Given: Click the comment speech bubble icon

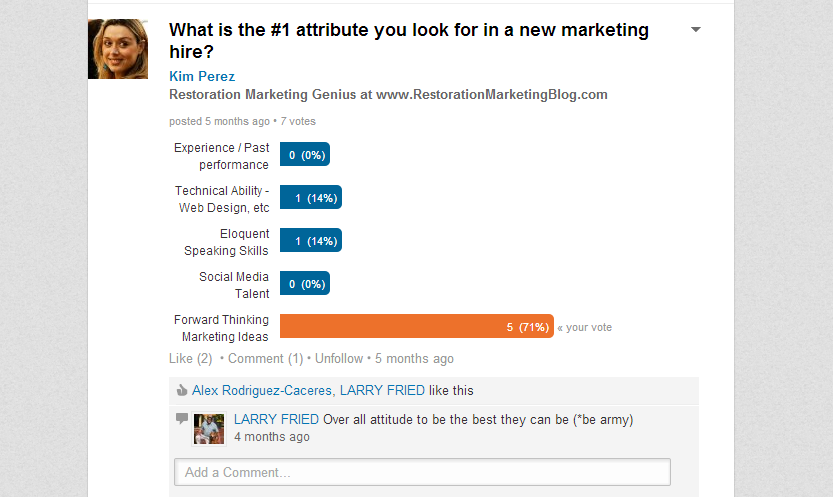Looking at the screenshot, I should pos(182,418).
